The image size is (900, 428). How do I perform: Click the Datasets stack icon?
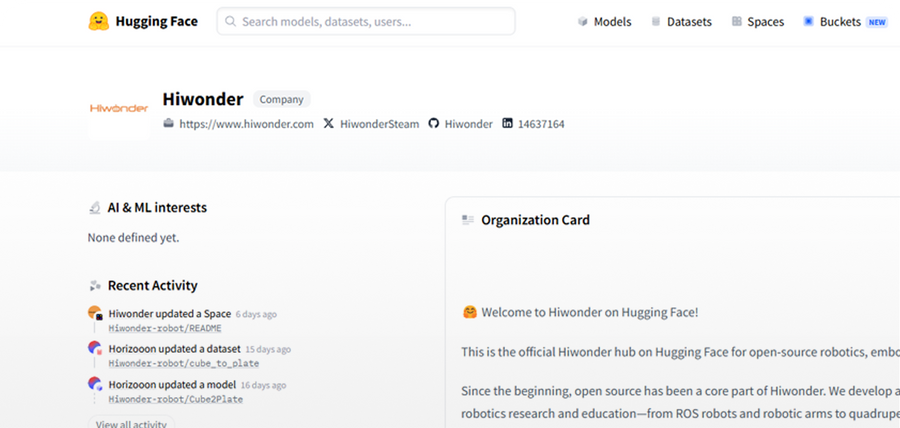point(655,22)
